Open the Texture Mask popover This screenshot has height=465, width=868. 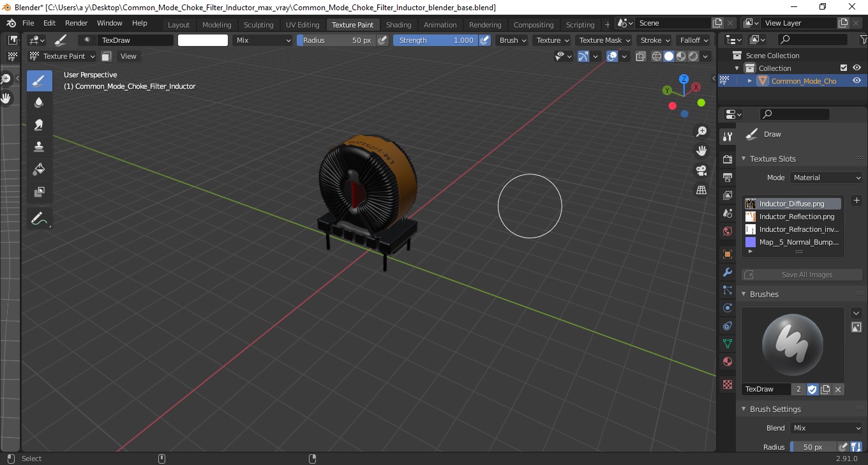[603, 40]
